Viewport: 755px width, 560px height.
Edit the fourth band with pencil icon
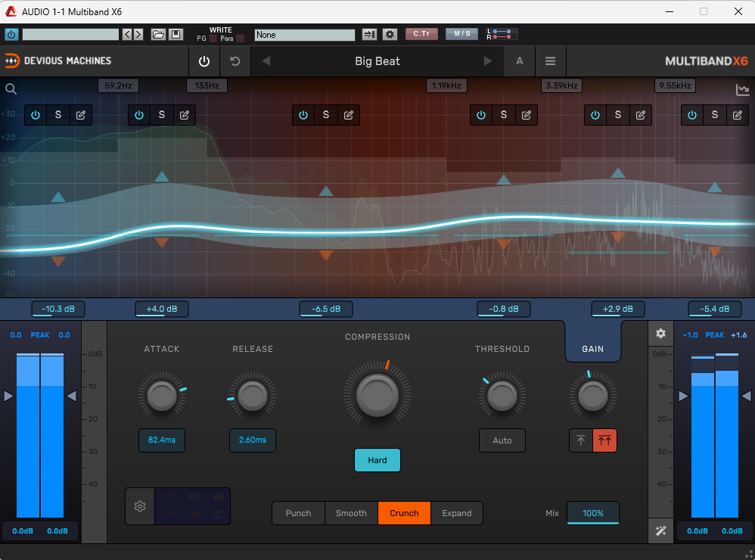coord(527,115)
